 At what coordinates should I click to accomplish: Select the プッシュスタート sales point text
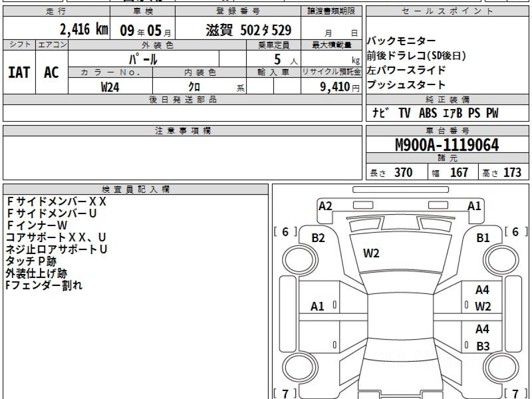tap(406, 84)
